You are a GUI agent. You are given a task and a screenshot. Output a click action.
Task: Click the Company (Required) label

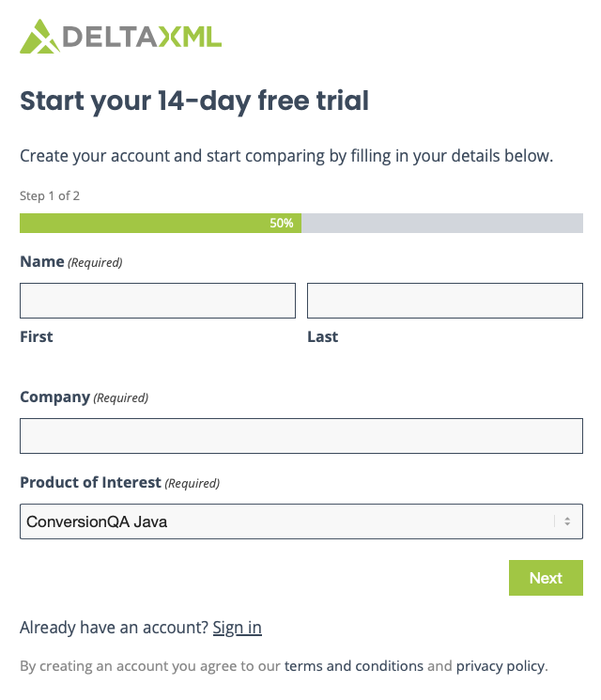[x=84, y=397]
